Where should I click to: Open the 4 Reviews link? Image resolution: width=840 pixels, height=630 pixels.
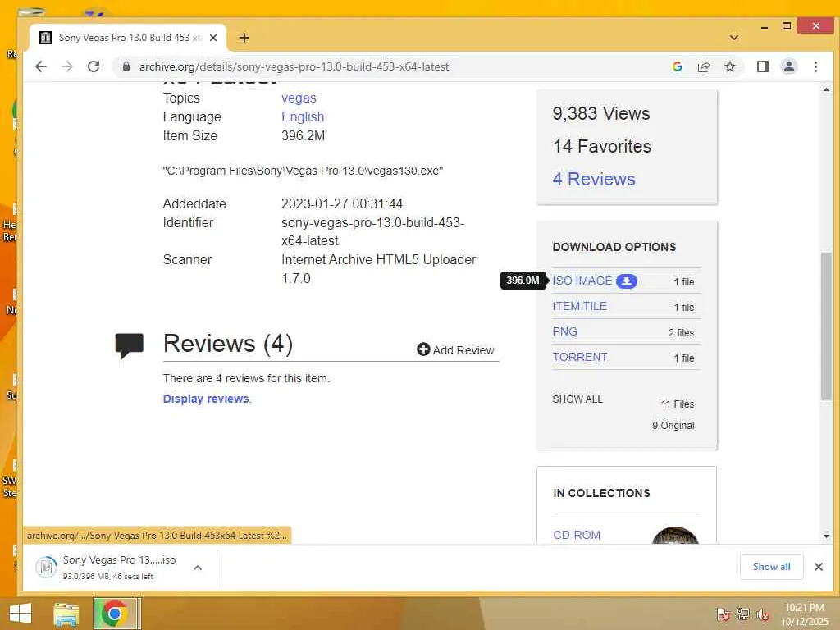coord(594,179)
